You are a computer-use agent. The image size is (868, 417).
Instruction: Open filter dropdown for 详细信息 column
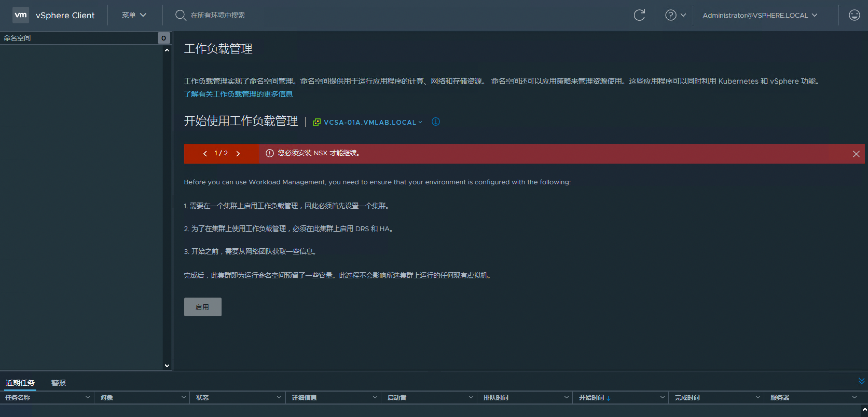pos(375,398)
